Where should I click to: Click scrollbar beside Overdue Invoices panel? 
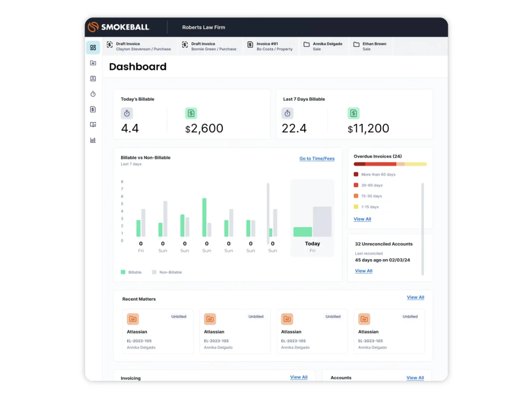pos(422,229)
